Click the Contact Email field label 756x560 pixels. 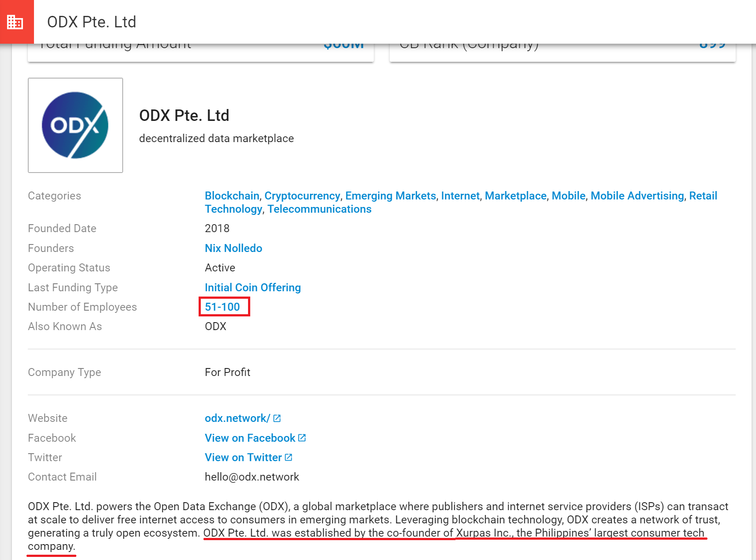[x=62, y=477]
